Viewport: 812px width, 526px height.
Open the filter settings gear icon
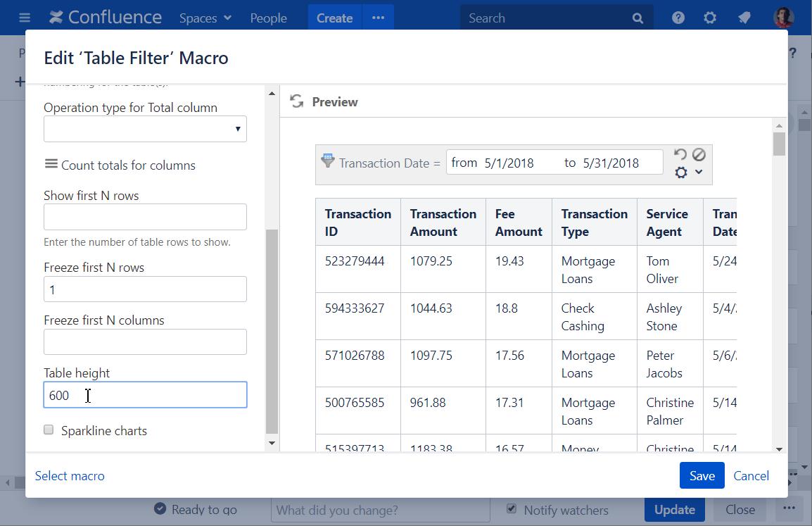tap(681, 173)
